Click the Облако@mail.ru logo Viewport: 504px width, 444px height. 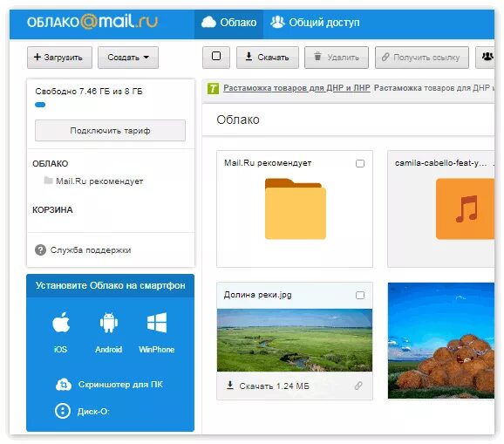pyautogui.click(x=92, y=22)
